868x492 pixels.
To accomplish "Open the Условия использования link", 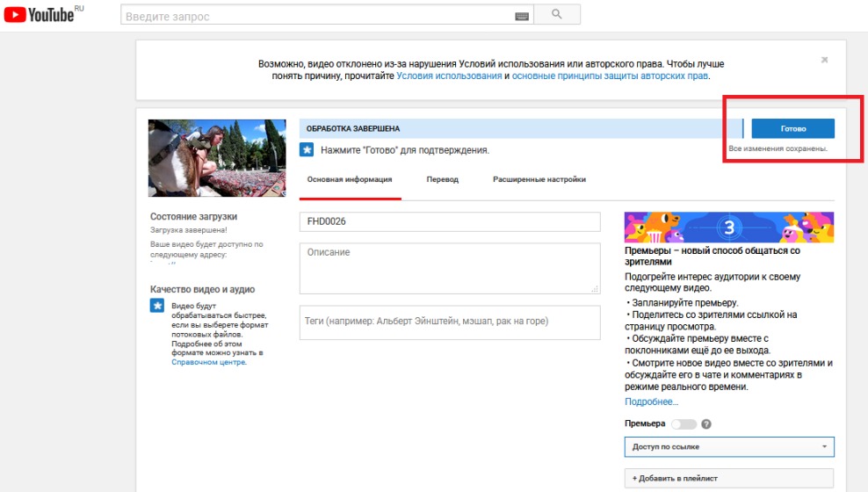I will point(449,76).
